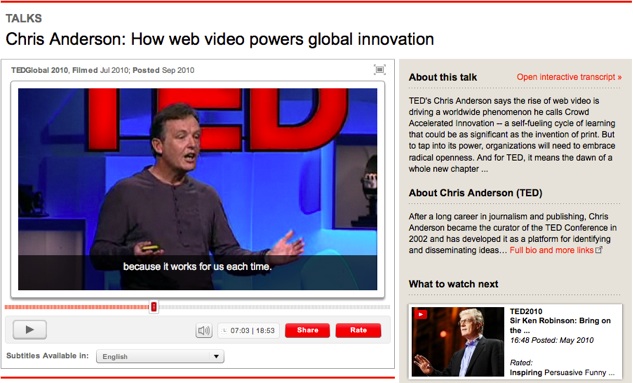Image resolution: width=633 pixels, height=383 pixels.
Task: Seek within the unplayed gray progress bar
Action: point(274,307)
